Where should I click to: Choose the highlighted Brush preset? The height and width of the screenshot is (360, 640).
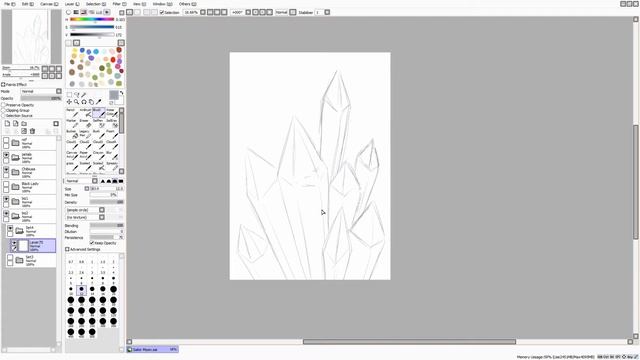click(99, 113)
